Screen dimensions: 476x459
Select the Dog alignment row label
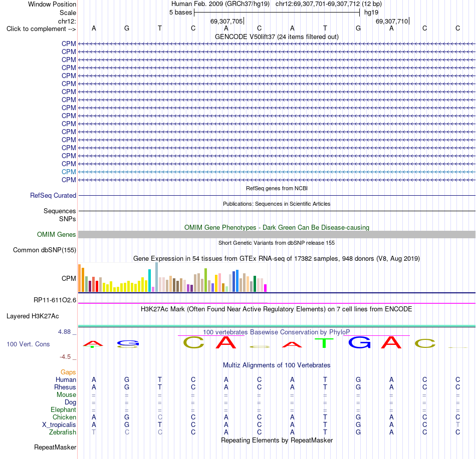pyautogui.click(x=70, y=402)
